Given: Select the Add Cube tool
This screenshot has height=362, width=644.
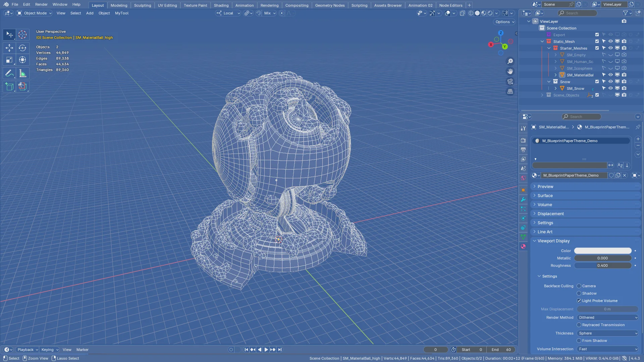Looking at the screenshot, I should pyautogui.click(x=9, y=86).
